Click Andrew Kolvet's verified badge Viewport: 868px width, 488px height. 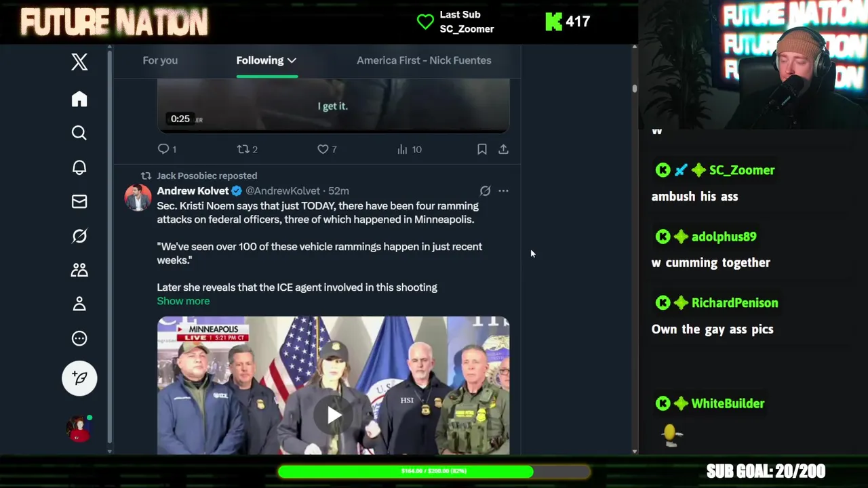(237, 191)
